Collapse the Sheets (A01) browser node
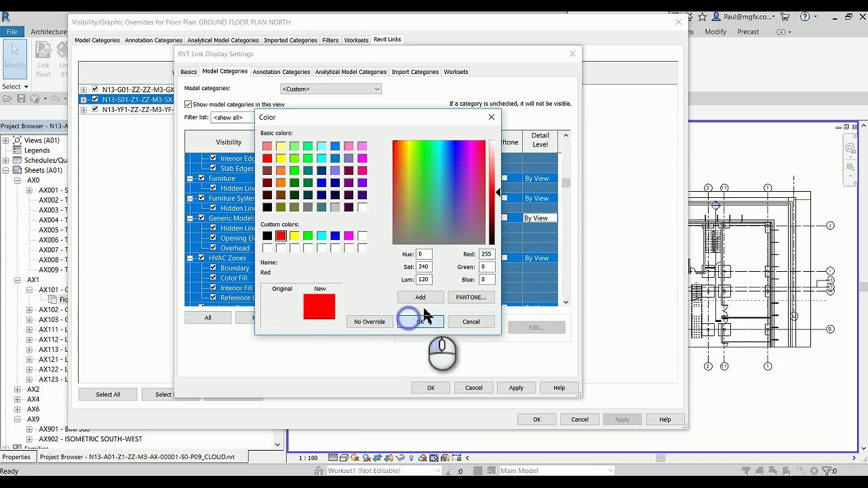The image size is (868, 488). click(6, 170)
